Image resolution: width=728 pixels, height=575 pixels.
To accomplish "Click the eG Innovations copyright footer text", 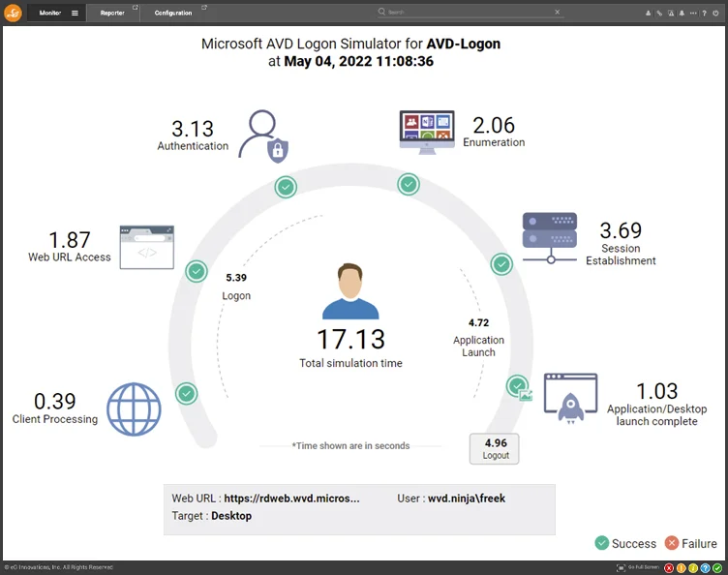I will pyautogui.click(x=59, y=567).
